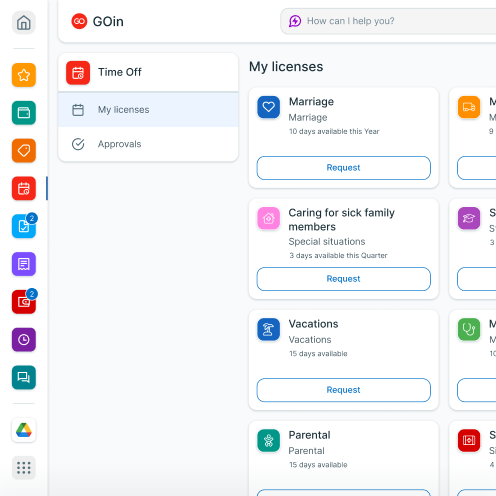Open the purple receipt app icon
Viewport: 496px width, 496px height.
24,264
